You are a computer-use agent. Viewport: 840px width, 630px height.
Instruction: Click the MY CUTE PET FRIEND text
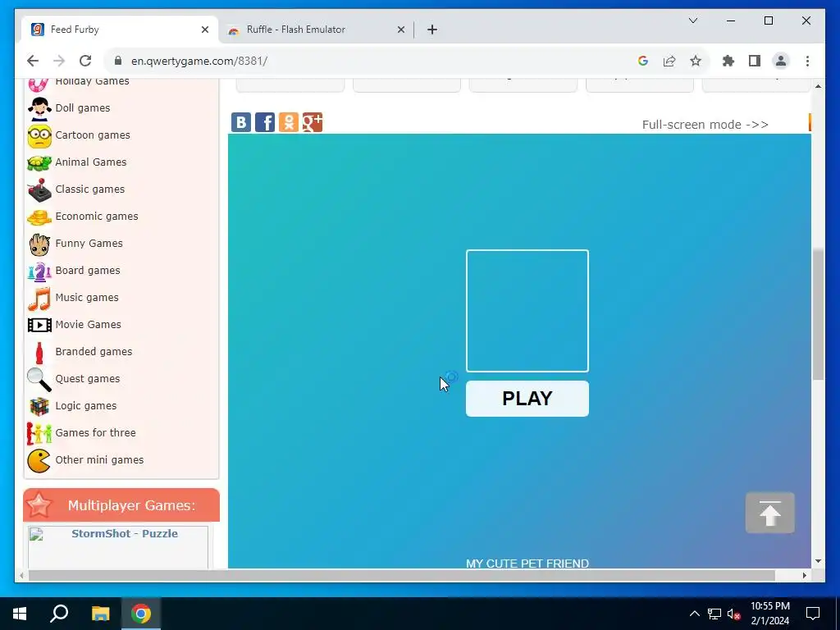pos(527,564)
